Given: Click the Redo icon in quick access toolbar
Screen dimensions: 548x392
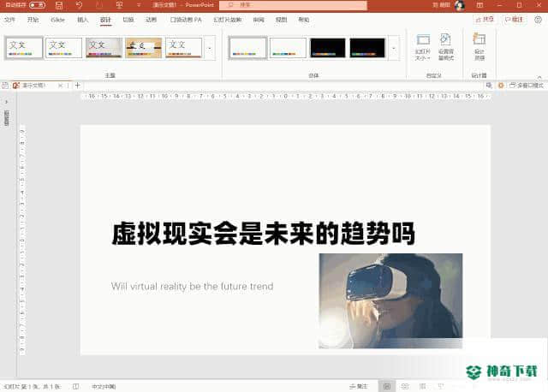Looking at the screenshot, I should pyautogui.click(x=99, y=5).
